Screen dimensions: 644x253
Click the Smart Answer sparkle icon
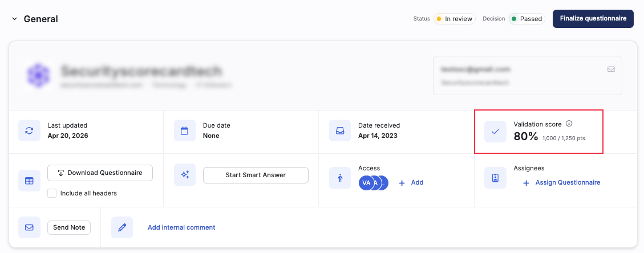click(x=184, y=175)
